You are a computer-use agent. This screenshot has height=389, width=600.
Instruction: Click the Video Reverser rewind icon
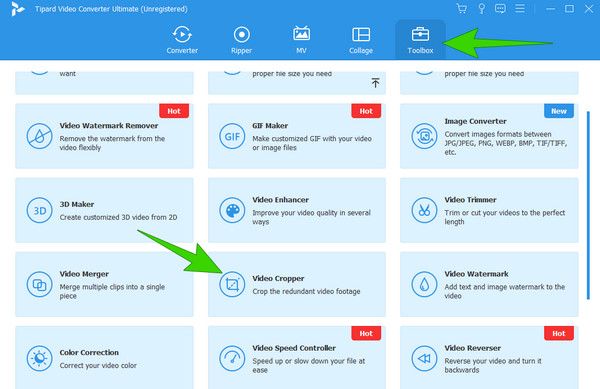tap(424, 359)
